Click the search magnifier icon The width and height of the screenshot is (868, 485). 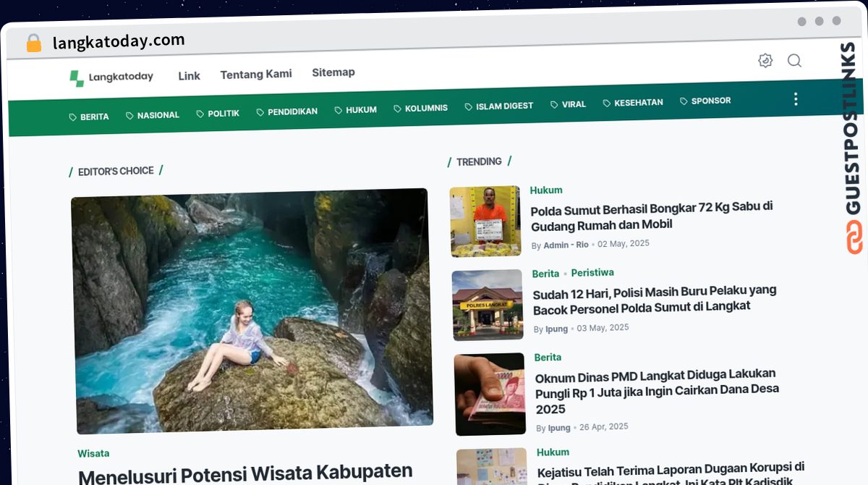(795, 62)
